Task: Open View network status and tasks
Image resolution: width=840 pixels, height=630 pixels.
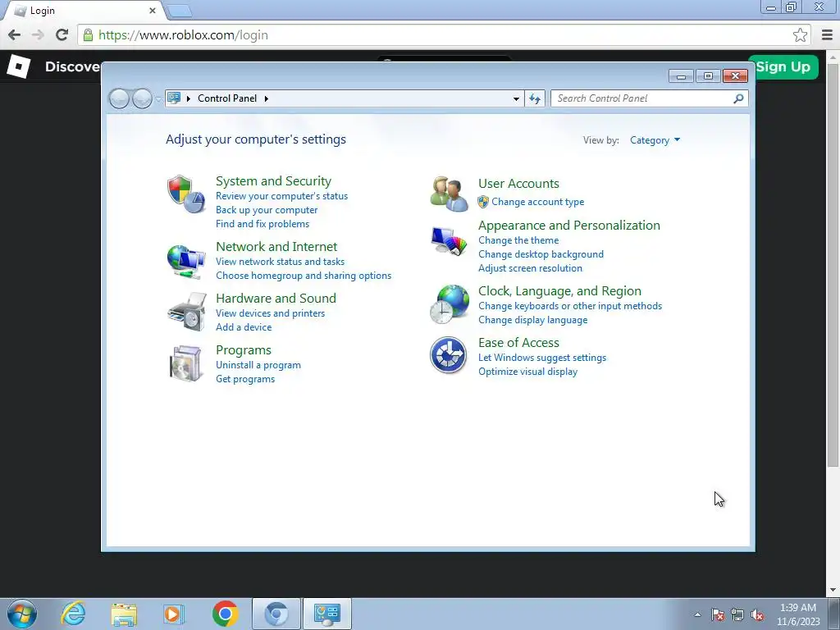Action: click(281, 262)
